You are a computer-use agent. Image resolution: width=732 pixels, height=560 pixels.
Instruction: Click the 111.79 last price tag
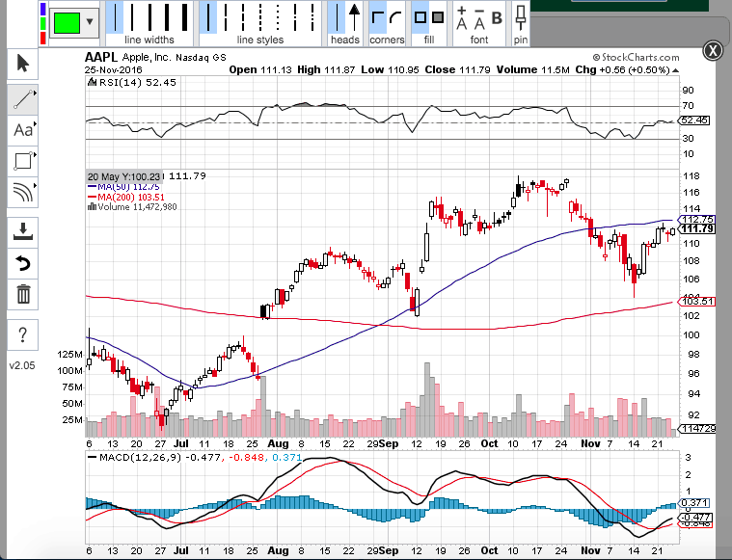(x=697, y=228)
